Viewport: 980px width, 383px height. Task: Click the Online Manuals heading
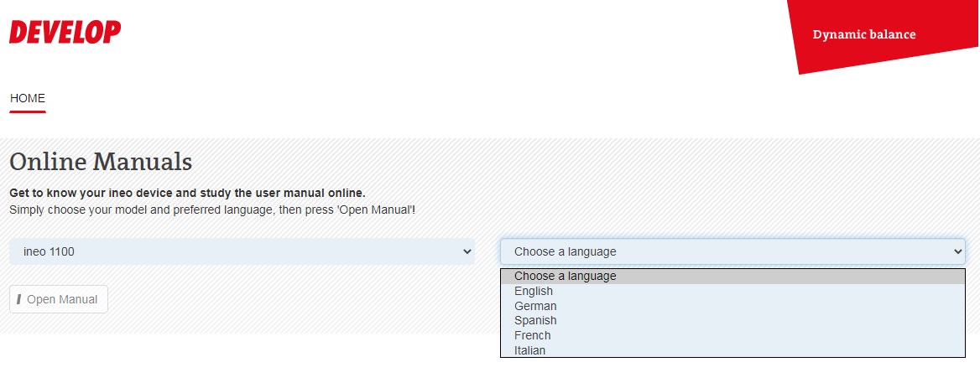click(101, 161)
